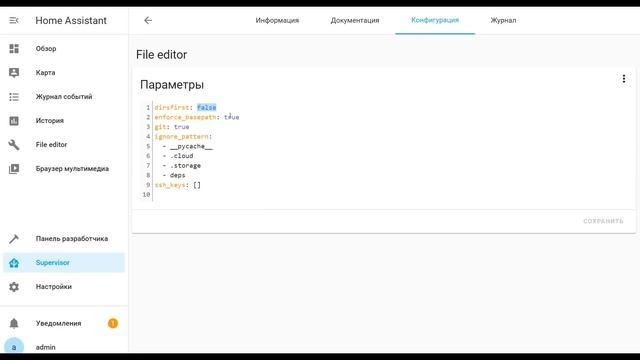
Task: Click the .storage entry on line 7
Action: (x=185, y=166)
